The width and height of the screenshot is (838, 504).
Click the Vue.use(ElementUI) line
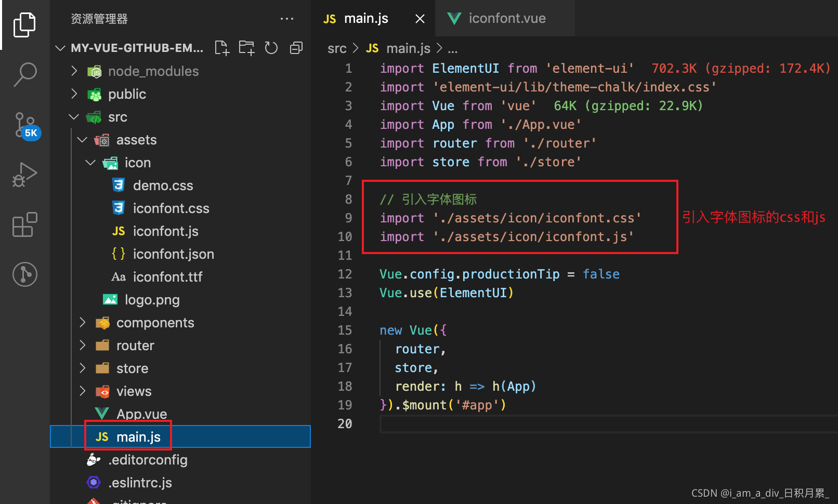coord(447,293)
